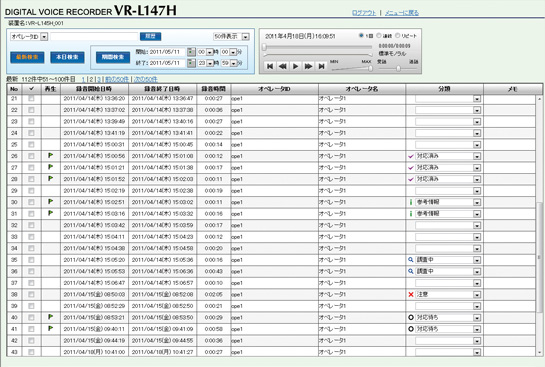
Task: Tick the checkbox for row 33
Action: point(31,237)
